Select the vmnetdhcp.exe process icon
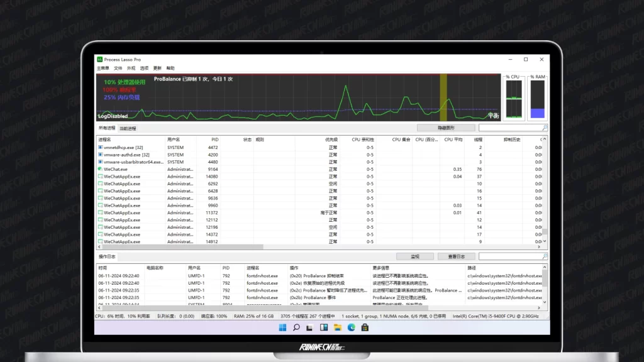The image size is (644, 362). pyautogui.click(x=100, y=148)
